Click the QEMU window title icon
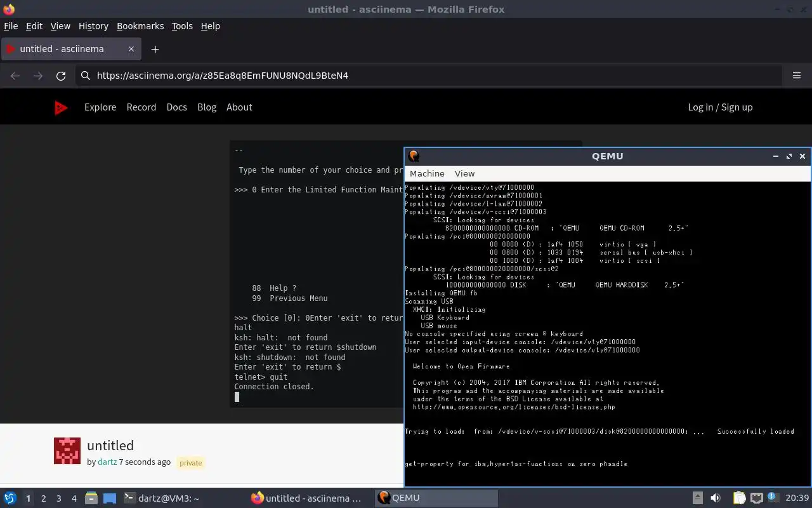This screenshot has width=812, height=508. 414,156
